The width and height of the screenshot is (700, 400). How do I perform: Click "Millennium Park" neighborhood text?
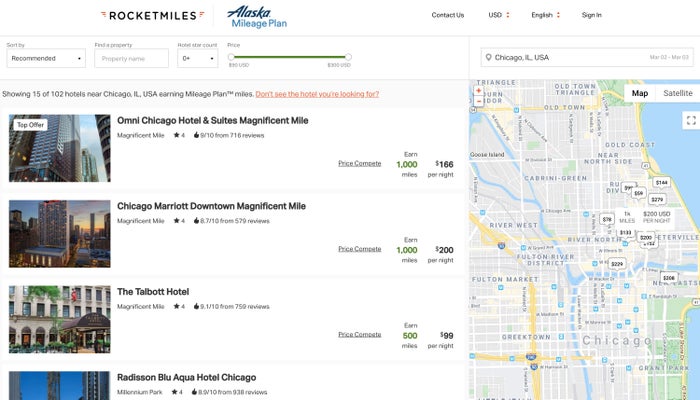point(140,392)
